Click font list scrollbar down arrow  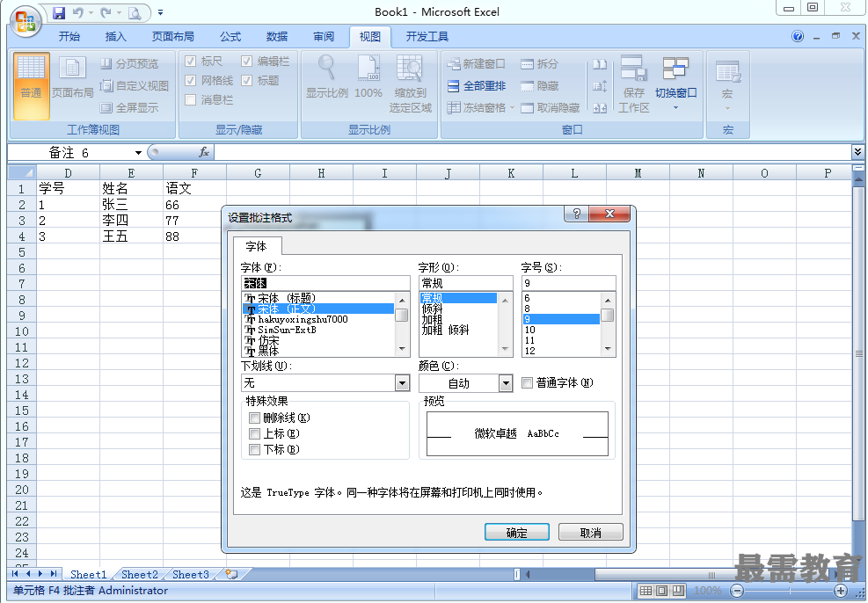point(403,349)
